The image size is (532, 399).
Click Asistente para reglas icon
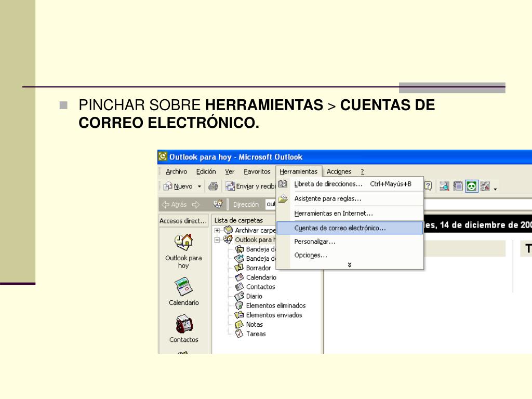point(283,198)
